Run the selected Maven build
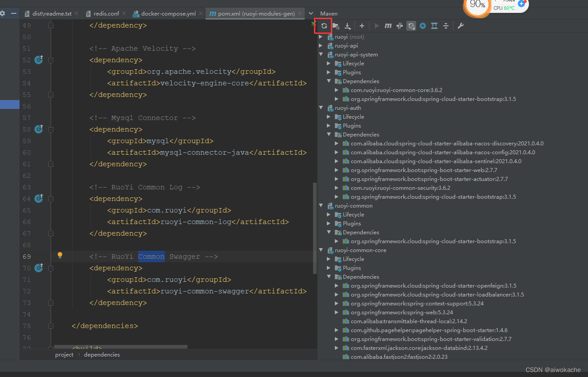Screen dimensions: 588x377 pos(377,26)
